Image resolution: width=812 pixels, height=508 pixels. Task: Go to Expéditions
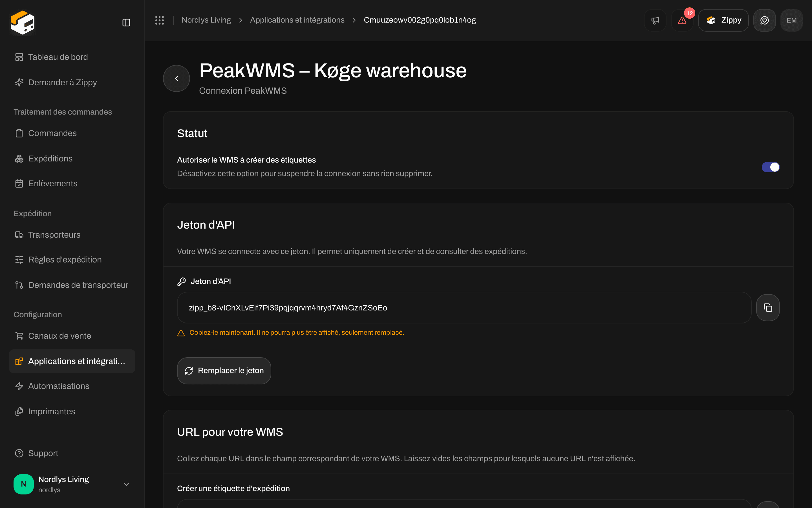pyautogui.click(x=72, y=158)
